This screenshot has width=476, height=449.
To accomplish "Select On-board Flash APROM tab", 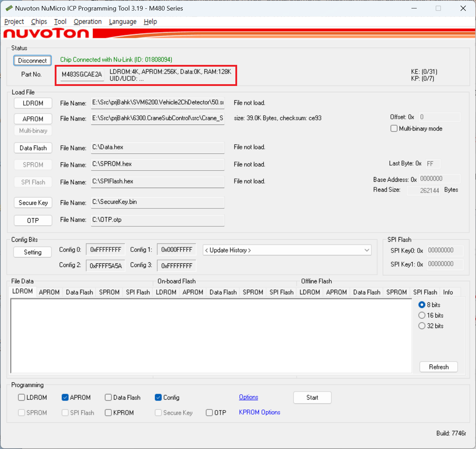I will point(193,292).
